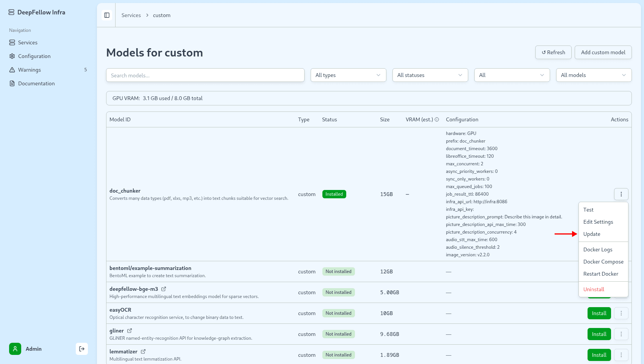Open external link icon beside lemmatizer
Image resolution: width=644 pixels, height=364 pixels.
[143, 351]
